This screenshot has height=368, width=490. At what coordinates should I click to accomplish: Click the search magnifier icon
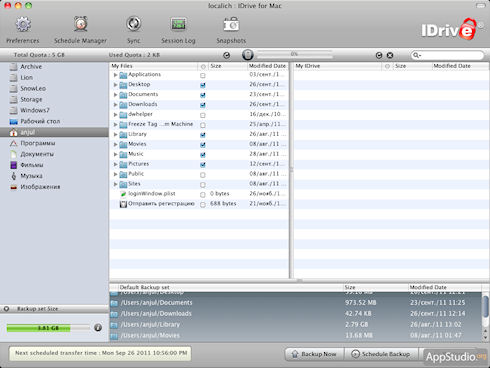tap(416, 55)
